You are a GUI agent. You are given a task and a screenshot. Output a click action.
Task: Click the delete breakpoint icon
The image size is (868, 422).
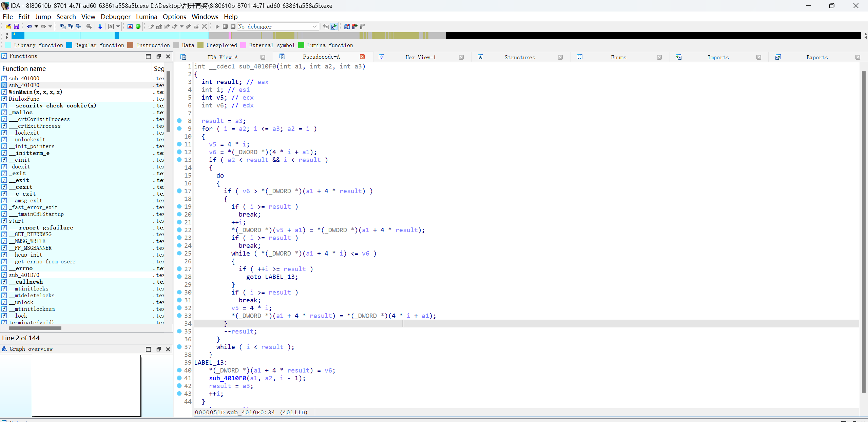click(363, 26)
